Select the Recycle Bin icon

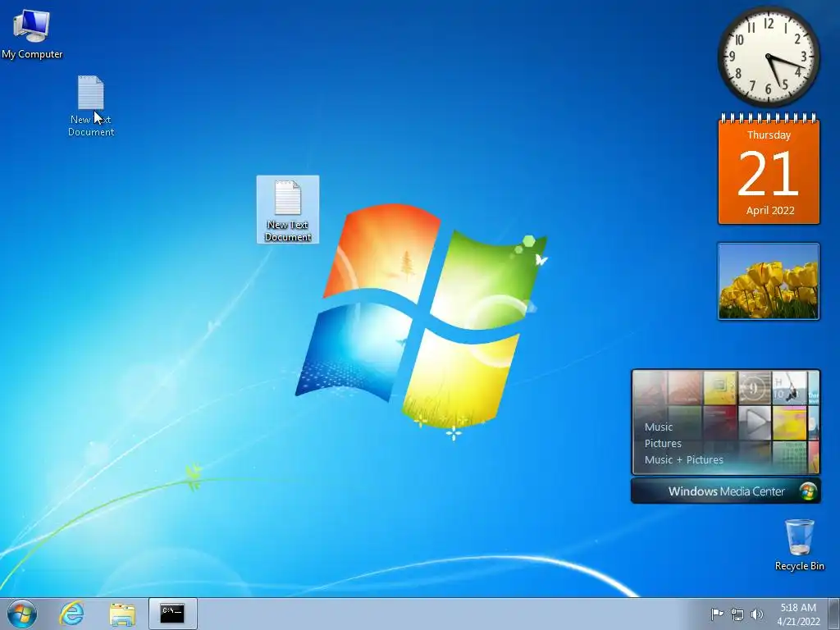click(x=799, y=545)
